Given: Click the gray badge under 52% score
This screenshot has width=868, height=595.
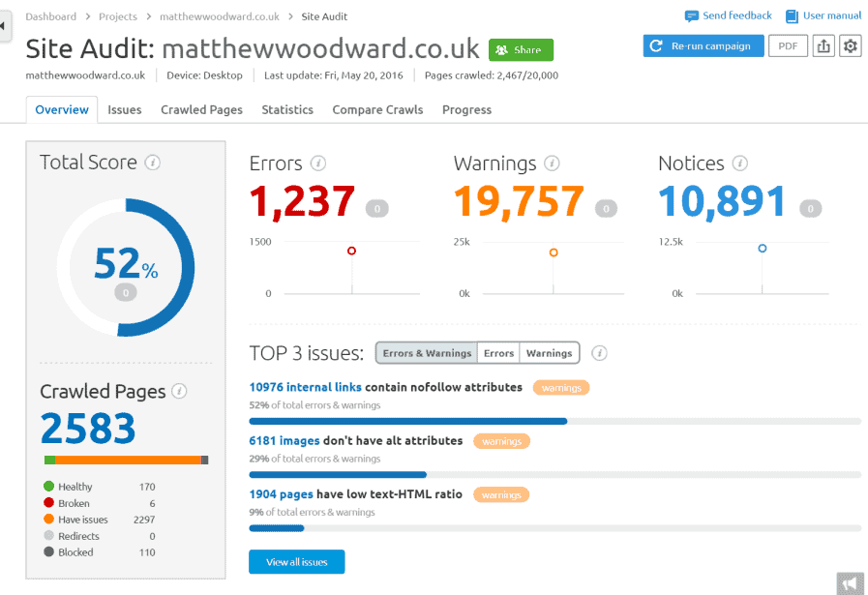Looking at the screenshot, I should [126, 292].
